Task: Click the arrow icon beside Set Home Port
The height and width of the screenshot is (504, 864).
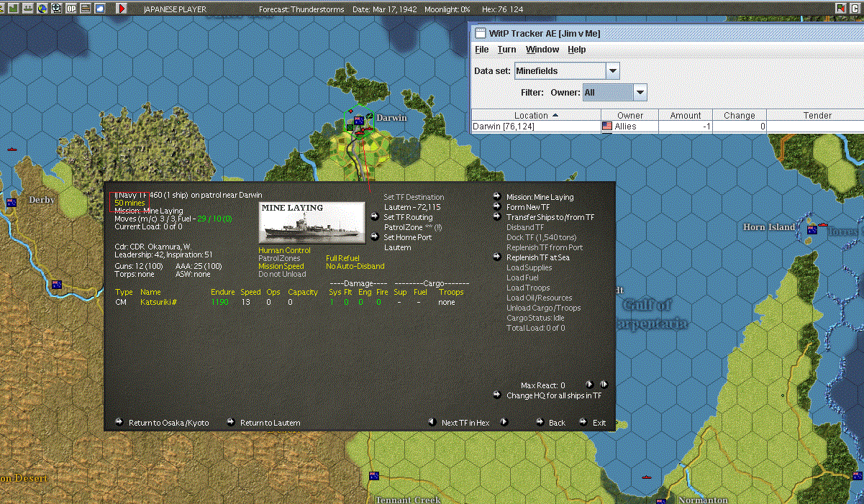Action: tap(375, 237)
